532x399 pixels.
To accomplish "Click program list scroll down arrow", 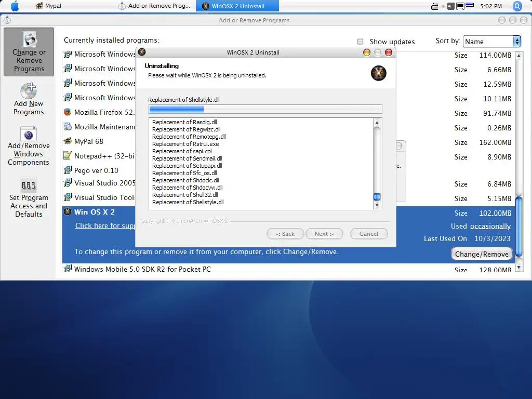I will [x=518, y=268].
